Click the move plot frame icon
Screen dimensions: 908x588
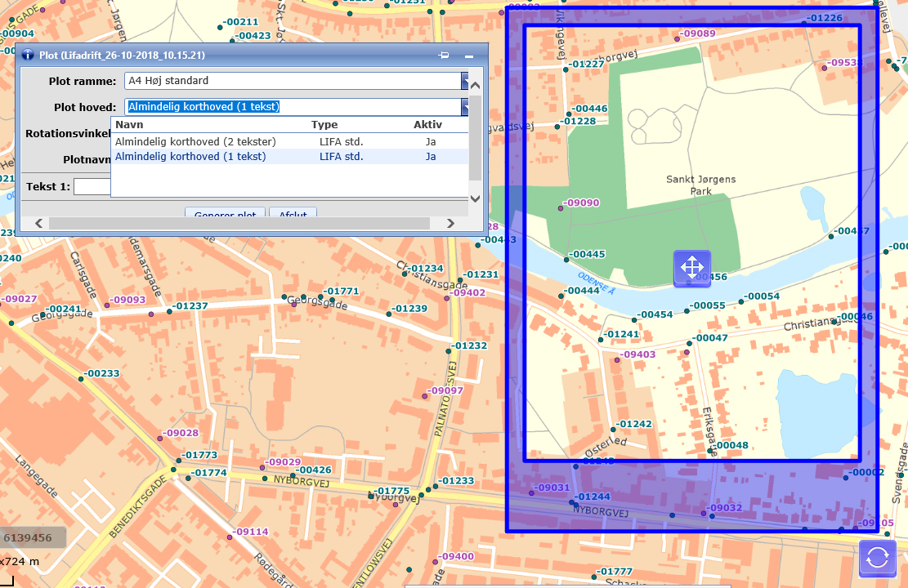[691, 268]
